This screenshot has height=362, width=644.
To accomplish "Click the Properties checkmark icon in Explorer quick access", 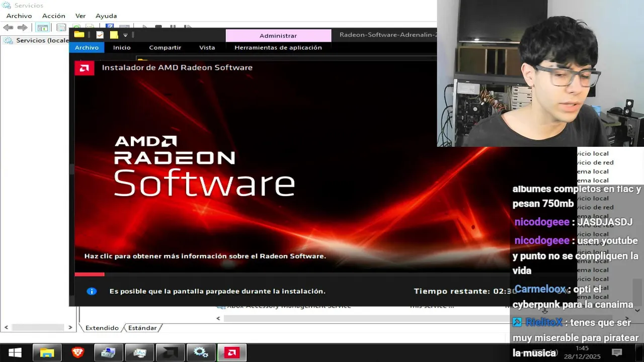I will pos(100,35).
